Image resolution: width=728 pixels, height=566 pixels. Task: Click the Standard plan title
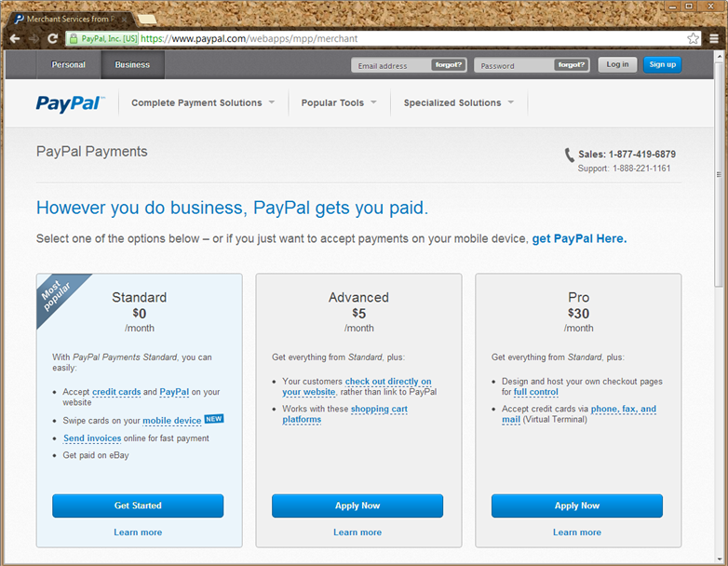tap(140, 297)
